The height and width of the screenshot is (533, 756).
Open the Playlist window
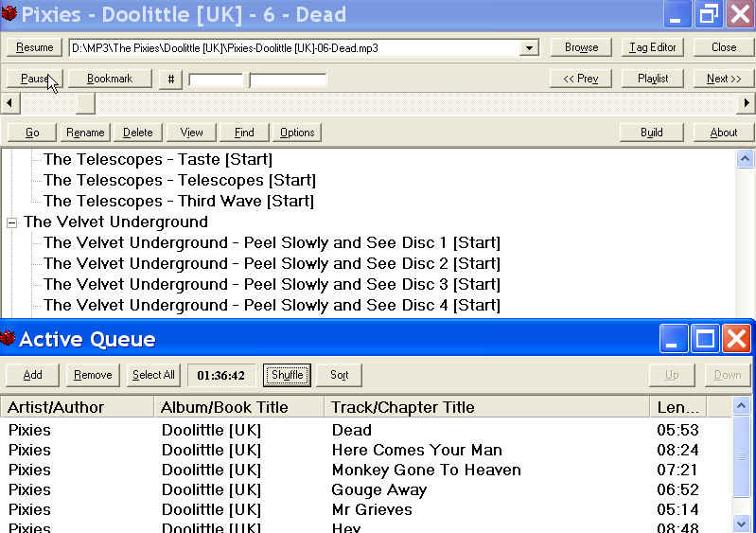(652, 79)
